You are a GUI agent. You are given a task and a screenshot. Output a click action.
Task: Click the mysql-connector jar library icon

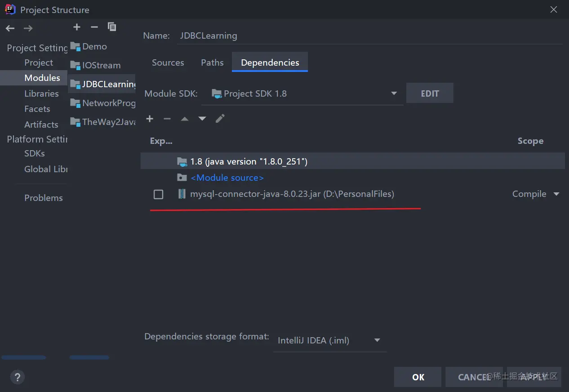point(182,194)
